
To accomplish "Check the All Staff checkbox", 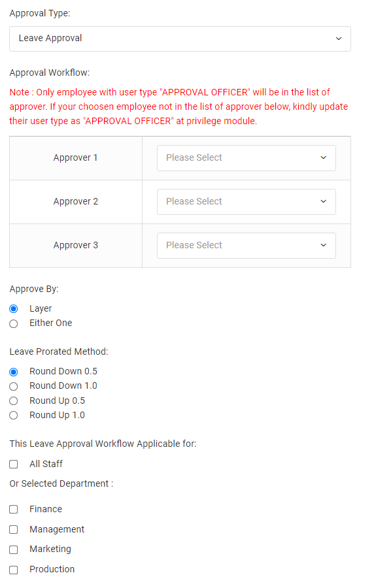I will pyautogui.click(x=14, y=465).
